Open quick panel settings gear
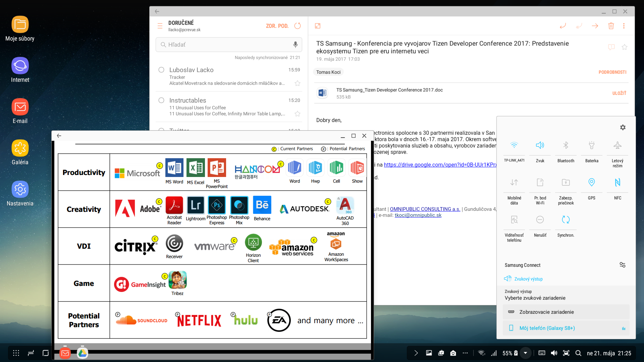The width and height of the screenshot is (644, 362). [x=623, y=127]
